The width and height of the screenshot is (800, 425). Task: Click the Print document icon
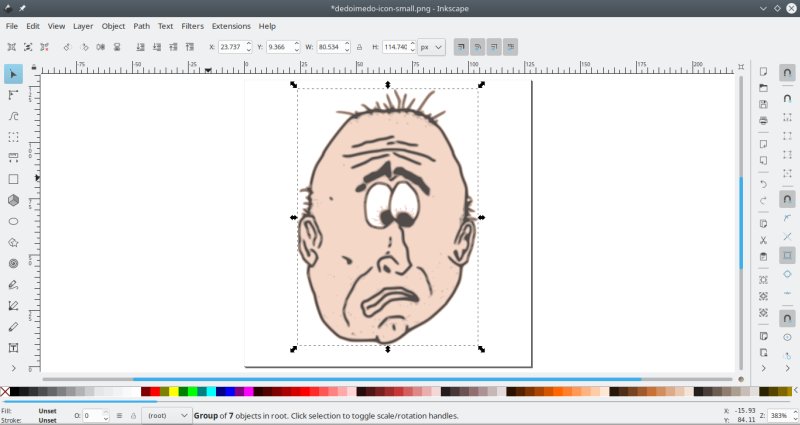pyautogui.click(x=763, y=120)
